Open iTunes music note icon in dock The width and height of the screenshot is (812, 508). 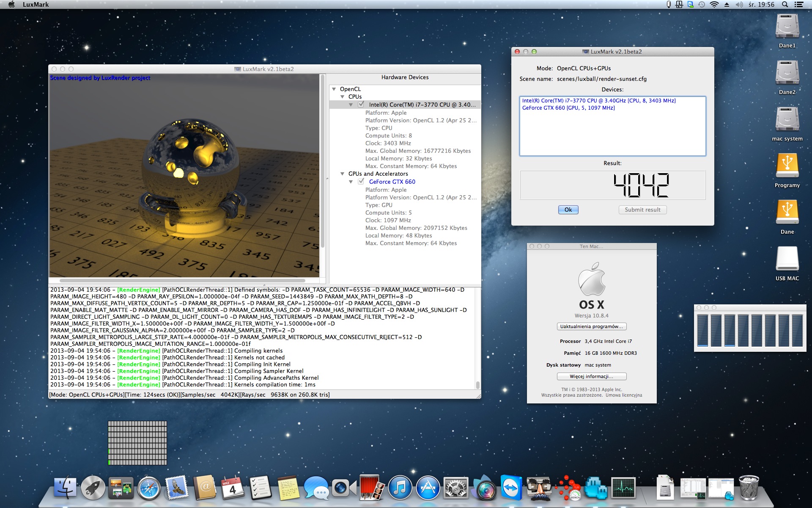click(x=400, y=488)
